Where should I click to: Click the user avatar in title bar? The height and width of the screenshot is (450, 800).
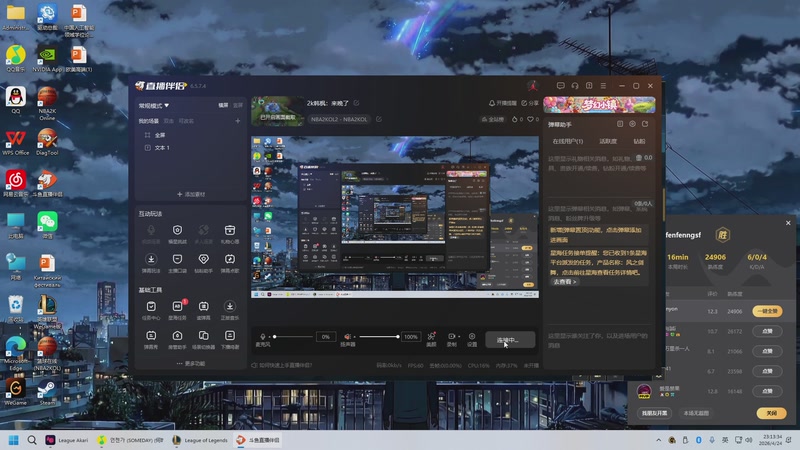tap(533, 86)
